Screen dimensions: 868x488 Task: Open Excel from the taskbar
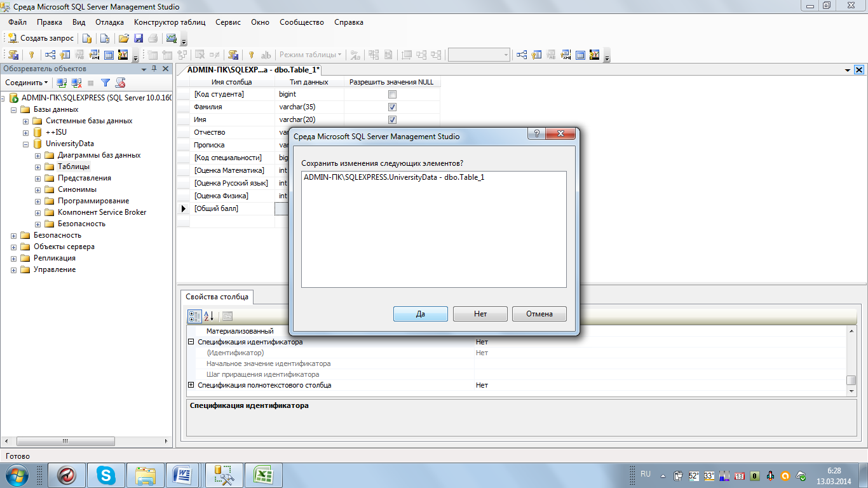click(263, 475)
